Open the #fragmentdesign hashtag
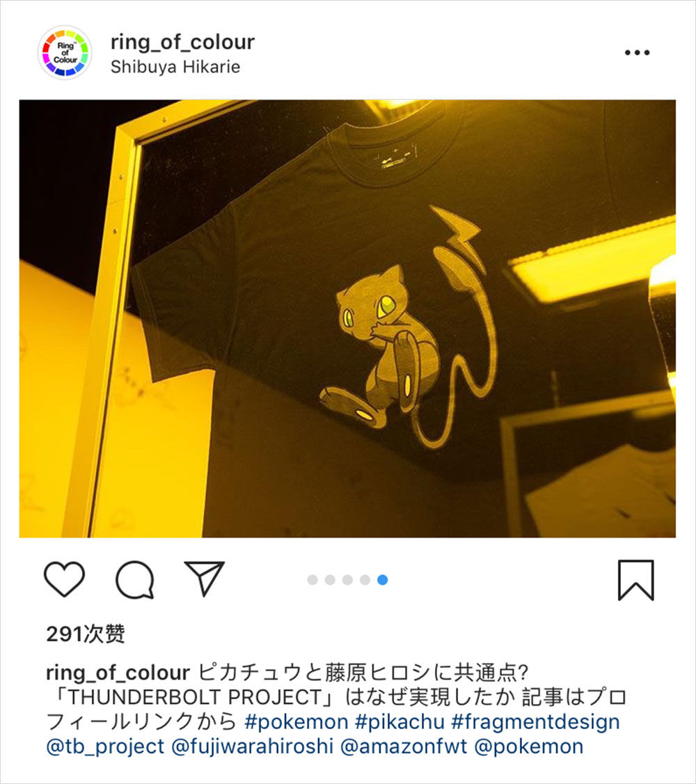This screenshot has width=696, height=784. point(536,721)
